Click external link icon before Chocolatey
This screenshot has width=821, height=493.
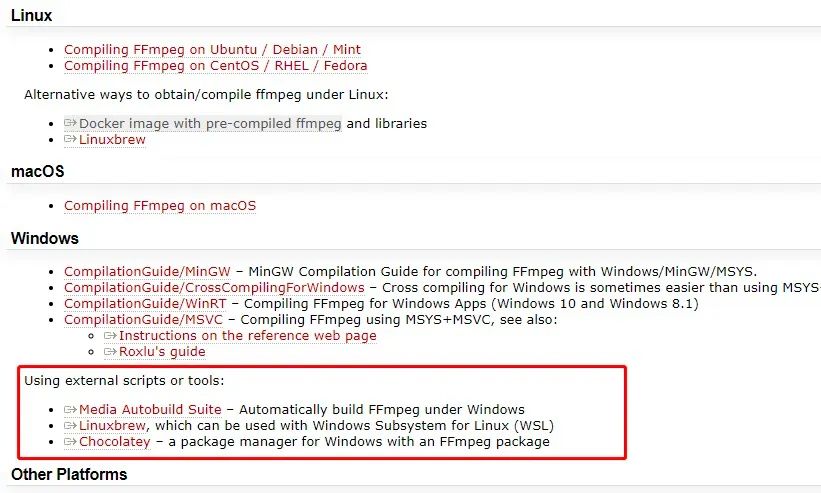(70, 442)
